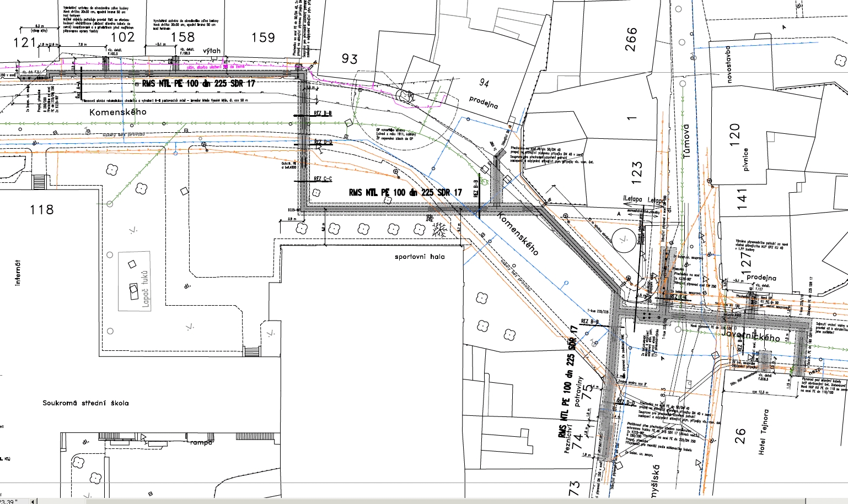The width and height of the screenshot is (848, 504).
Task: Select the 'rampa' label
Action: pos(201,442)
